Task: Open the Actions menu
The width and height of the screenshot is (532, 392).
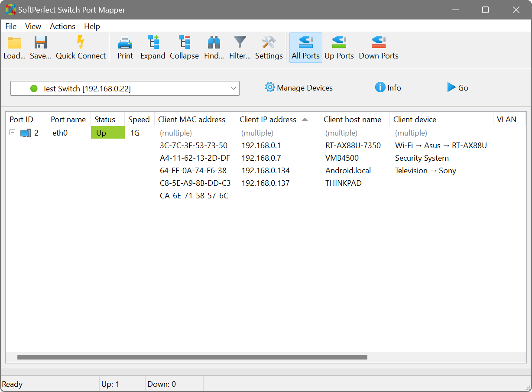Action: (62, 26)
